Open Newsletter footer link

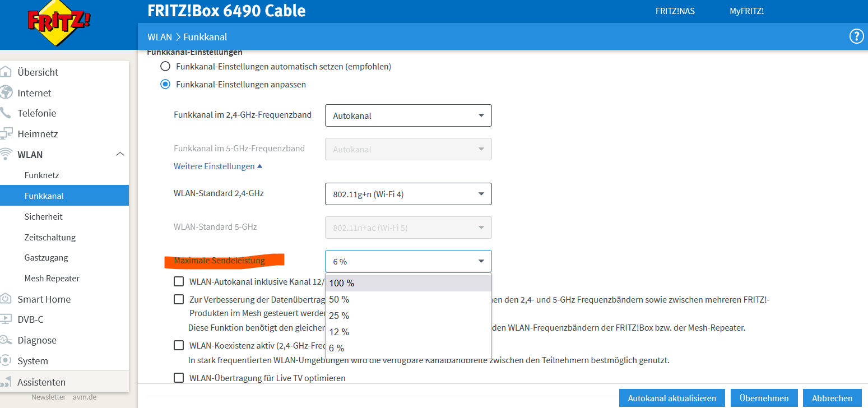(x=49, y=397)
